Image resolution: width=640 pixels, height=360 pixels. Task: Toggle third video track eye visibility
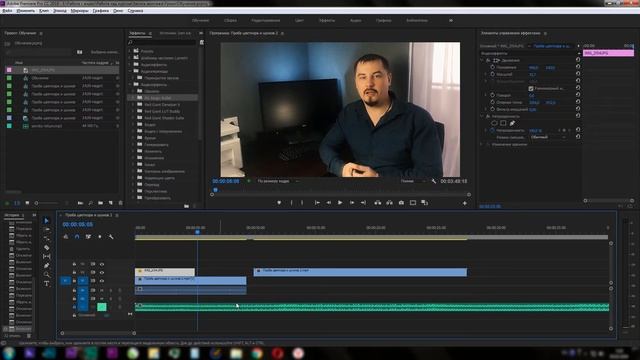[102, 281]
